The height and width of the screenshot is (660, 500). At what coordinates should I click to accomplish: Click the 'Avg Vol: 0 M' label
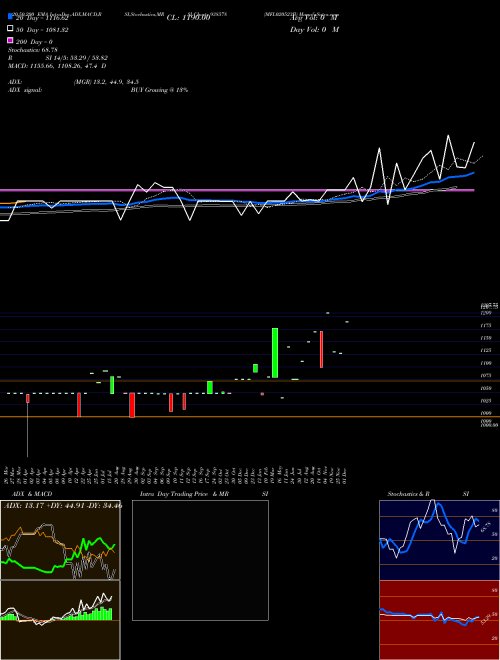pyautogui.click(x=314, y=18)
